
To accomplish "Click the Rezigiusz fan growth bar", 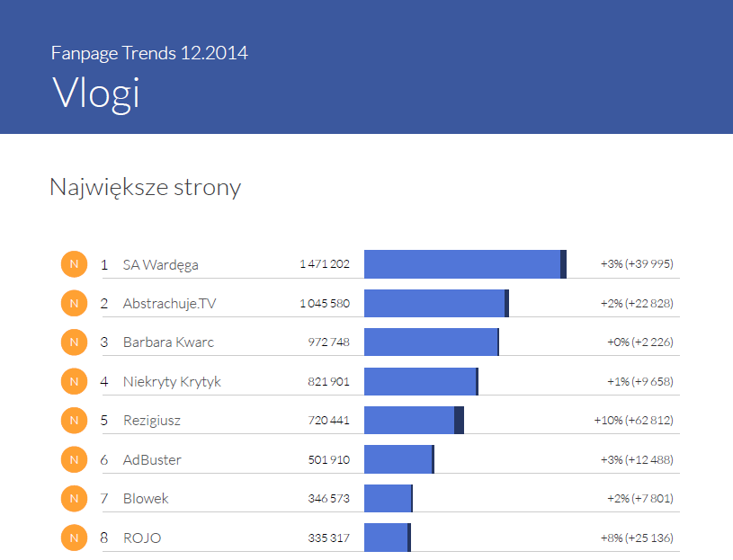I will pos(460,420).
